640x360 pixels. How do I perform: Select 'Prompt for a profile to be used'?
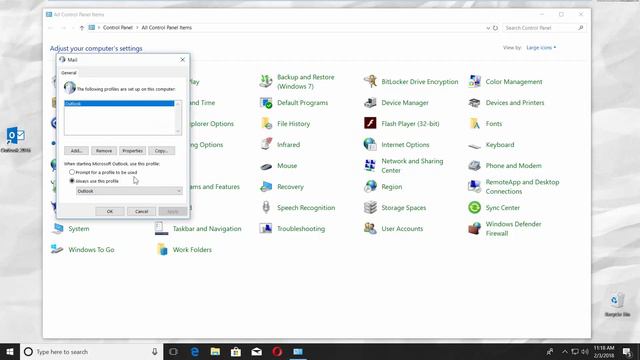[x=72, y=172]
